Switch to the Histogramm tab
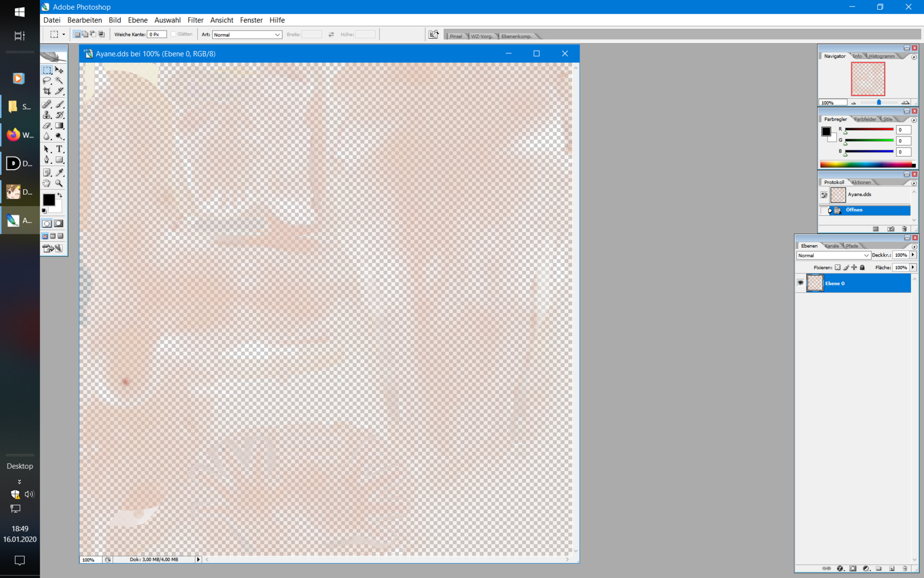Image resolution: width=924 pixels, height=578 pixels. (x=881, y=56)
